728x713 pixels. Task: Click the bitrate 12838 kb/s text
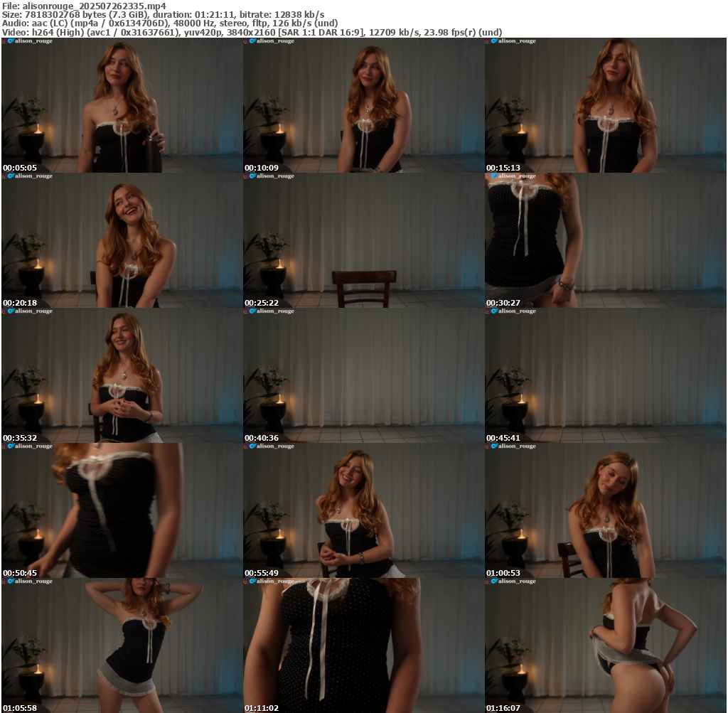[299, 15]
